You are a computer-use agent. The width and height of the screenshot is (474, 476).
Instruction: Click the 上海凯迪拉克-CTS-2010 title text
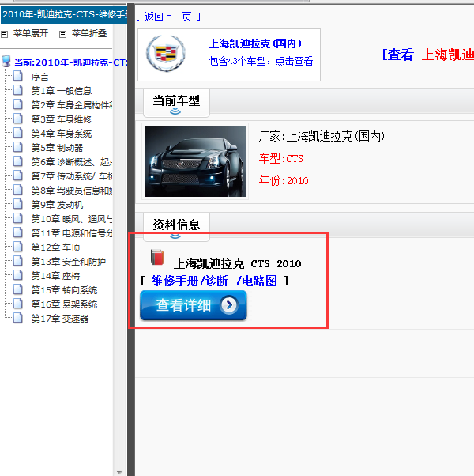pos(237,263)
